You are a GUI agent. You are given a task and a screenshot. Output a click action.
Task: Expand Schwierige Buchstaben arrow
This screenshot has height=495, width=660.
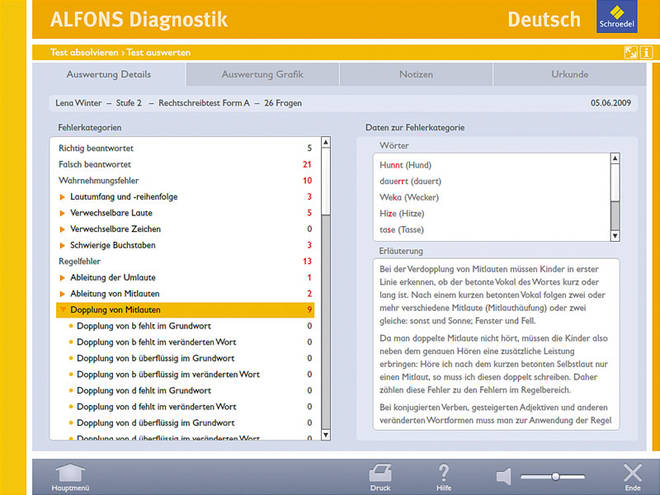pyautogui.click(x=62, y=245)
